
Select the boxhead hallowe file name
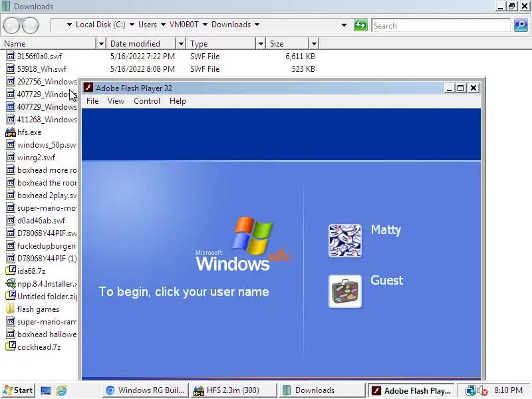coord(47,334)
